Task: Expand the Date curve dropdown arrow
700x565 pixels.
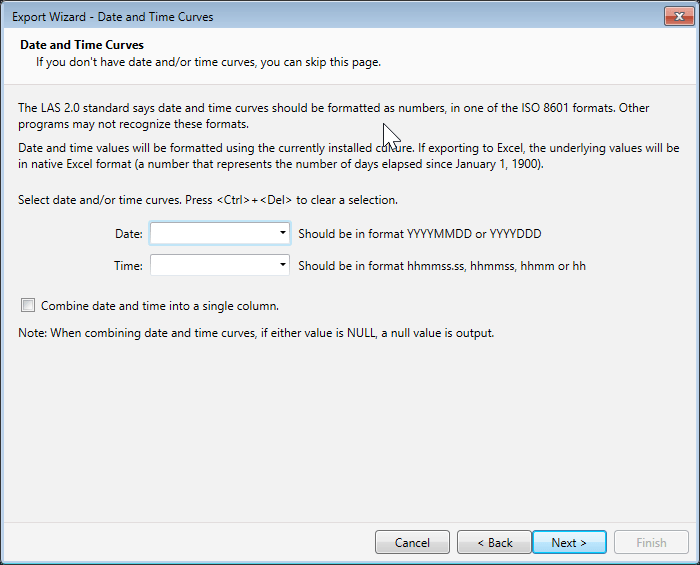Action: (x=283, y=234)
